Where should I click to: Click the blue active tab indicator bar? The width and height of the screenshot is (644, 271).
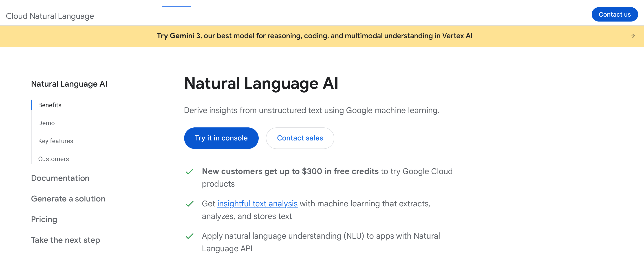[x=176, y=6]
